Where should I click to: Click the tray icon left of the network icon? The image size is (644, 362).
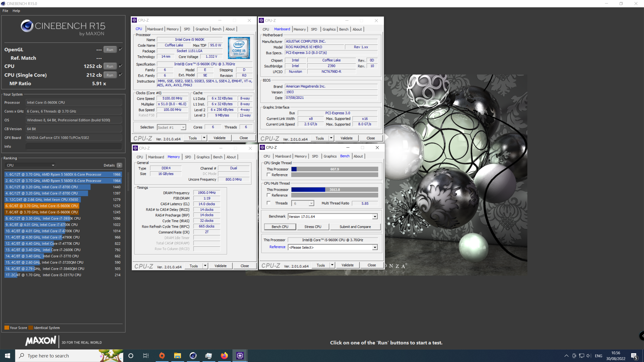click(x=574, y=356)
